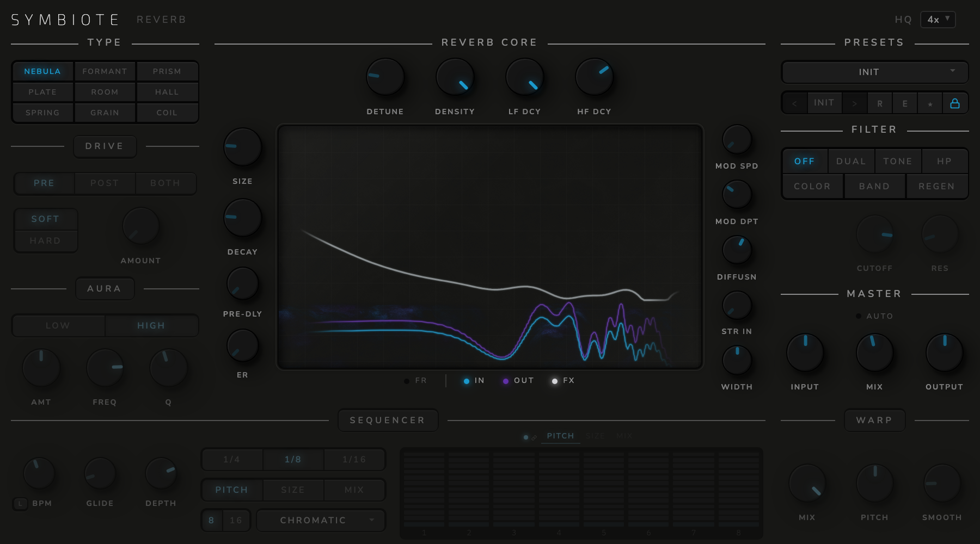Toggle the FX curve display

click(563, 381)
